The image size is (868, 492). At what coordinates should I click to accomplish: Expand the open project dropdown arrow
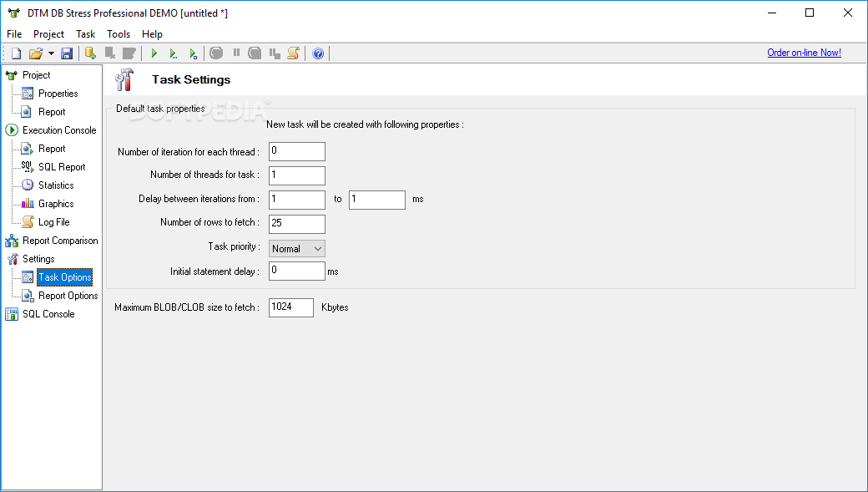(x=51, y=53)
